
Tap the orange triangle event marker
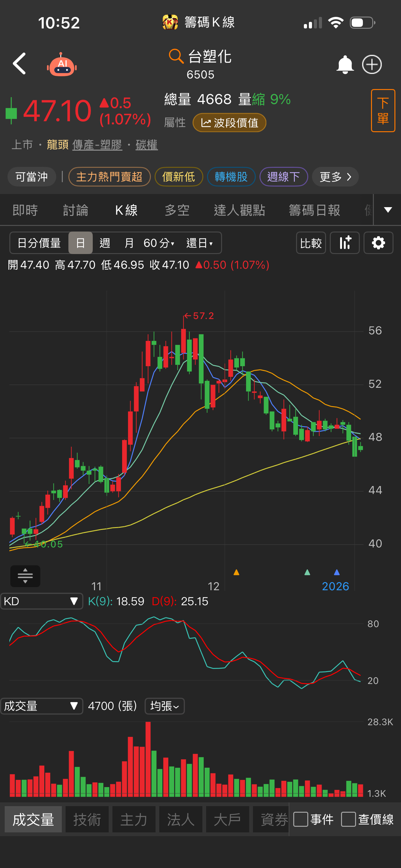(236, 572)
